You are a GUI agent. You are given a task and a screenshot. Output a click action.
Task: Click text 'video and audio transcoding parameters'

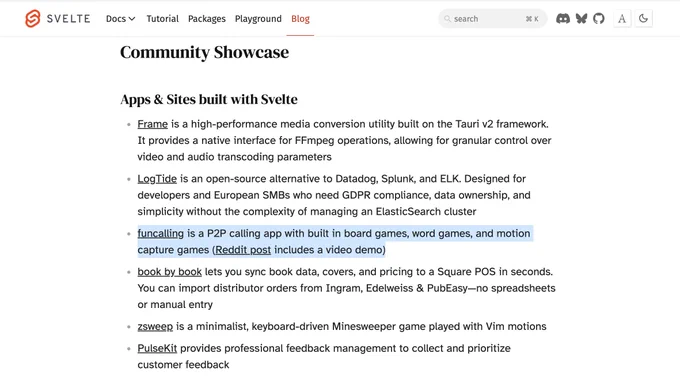click(x=235, y=157)
